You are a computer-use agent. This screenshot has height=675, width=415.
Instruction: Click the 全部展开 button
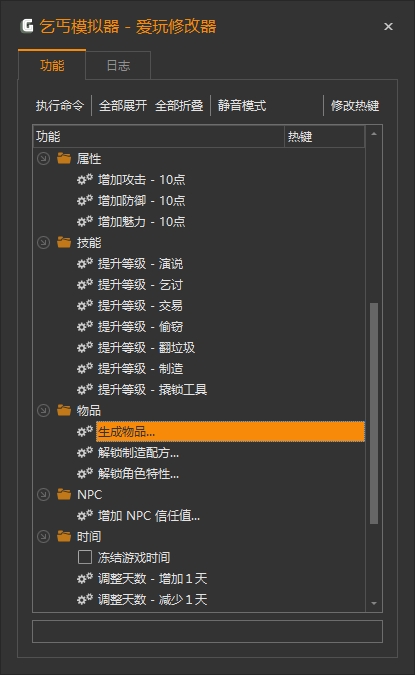123,105
